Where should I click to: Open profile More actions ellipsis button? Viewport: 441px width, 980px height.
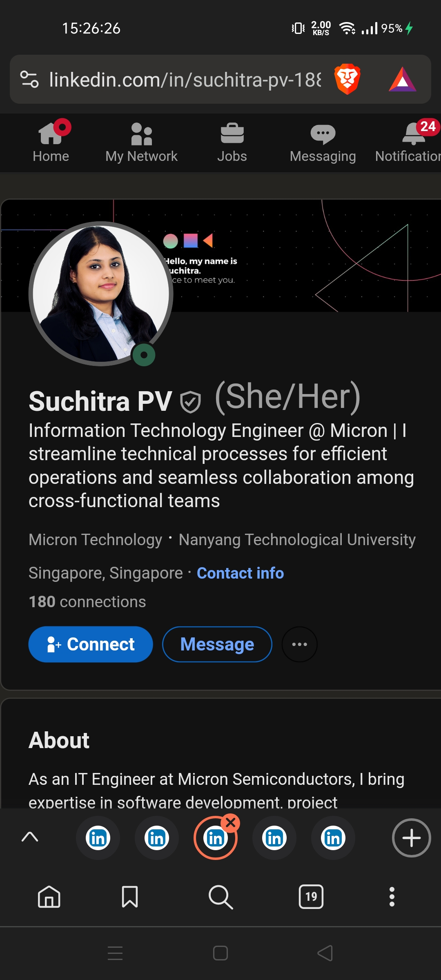(x=299, y=644)
